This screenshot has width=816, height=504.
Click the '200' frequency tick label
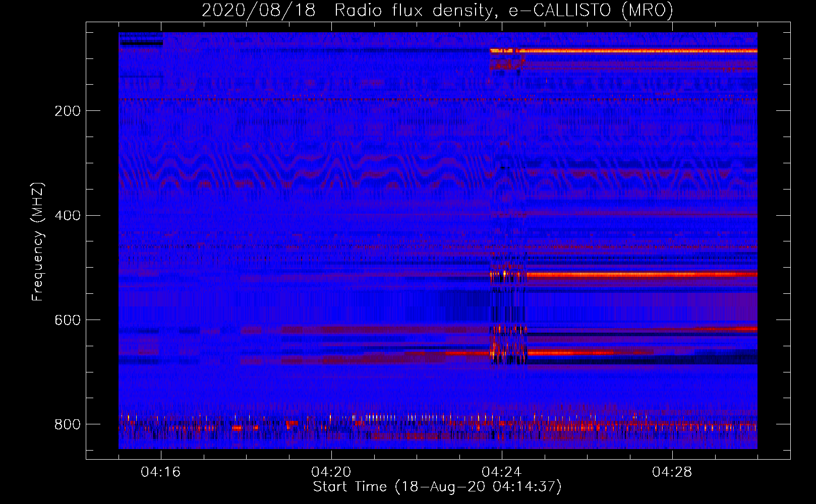68,111
